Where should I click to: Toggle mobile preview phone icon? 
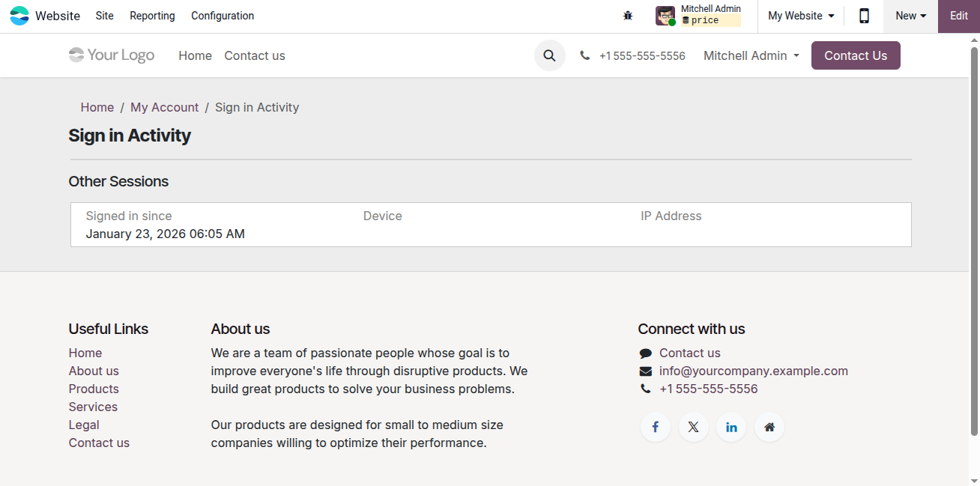[x=864, y=16]
